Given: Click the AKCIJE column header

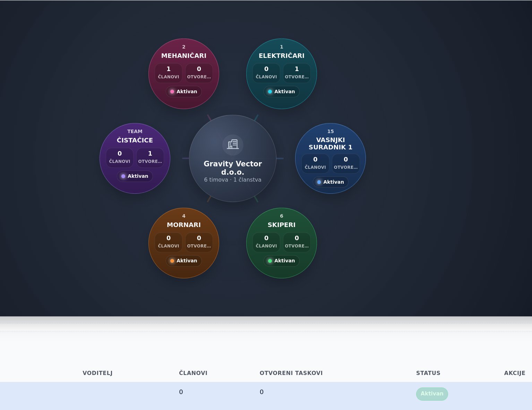Looking at the screenshot, I should [515, 373].
